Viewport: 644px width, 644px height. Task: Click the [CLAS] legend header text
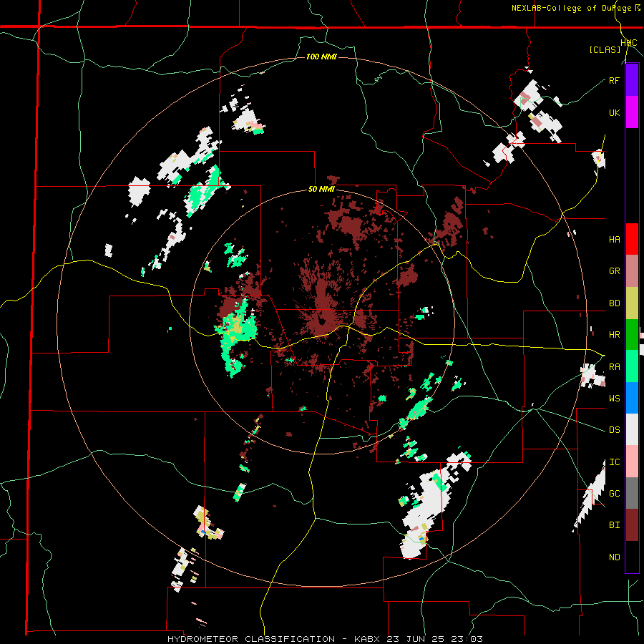[605, 49]
